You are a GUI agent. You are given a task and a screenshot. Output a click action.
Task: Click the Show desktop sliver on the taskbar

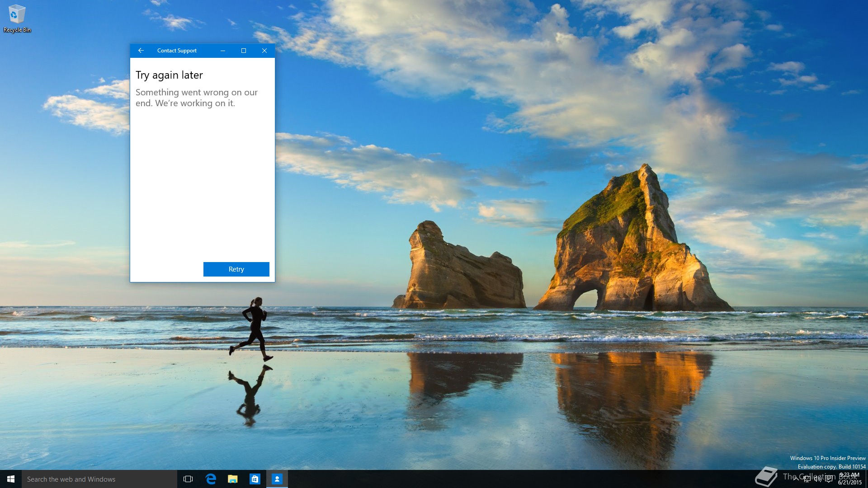click(x=866, y=479)
